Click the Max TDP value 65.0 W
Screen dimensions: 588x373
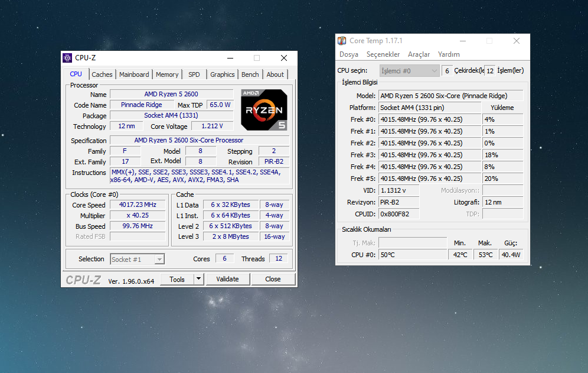220,105
